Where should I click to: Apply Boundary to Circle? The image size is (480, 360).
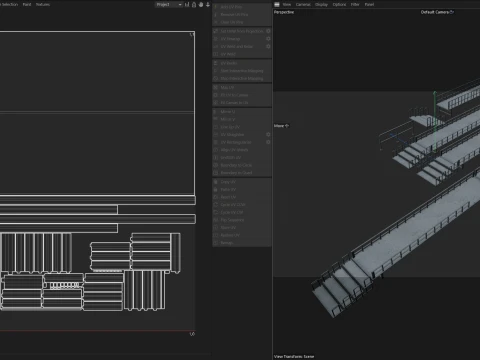242,165
